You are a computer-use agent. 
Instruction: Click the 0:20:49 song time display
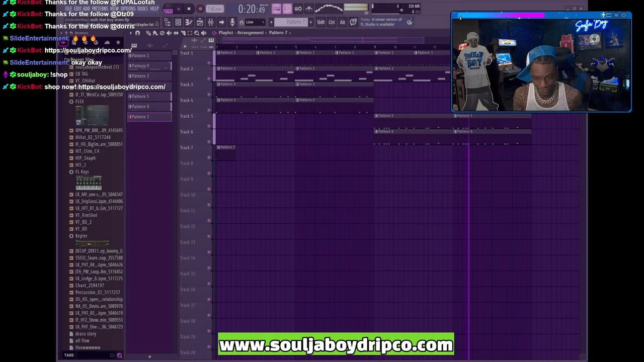coord(252,9)
